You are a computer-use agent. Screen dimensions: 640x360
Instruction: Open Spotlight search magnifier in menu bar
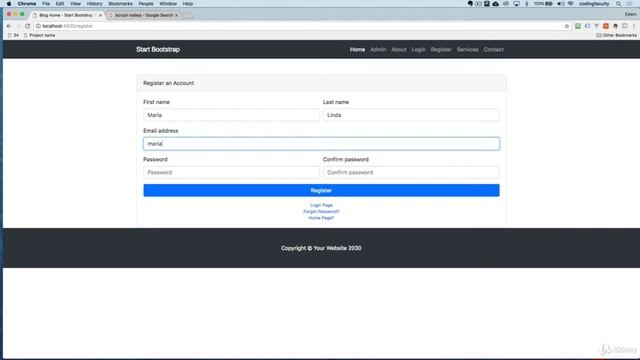tap(619, 4)
